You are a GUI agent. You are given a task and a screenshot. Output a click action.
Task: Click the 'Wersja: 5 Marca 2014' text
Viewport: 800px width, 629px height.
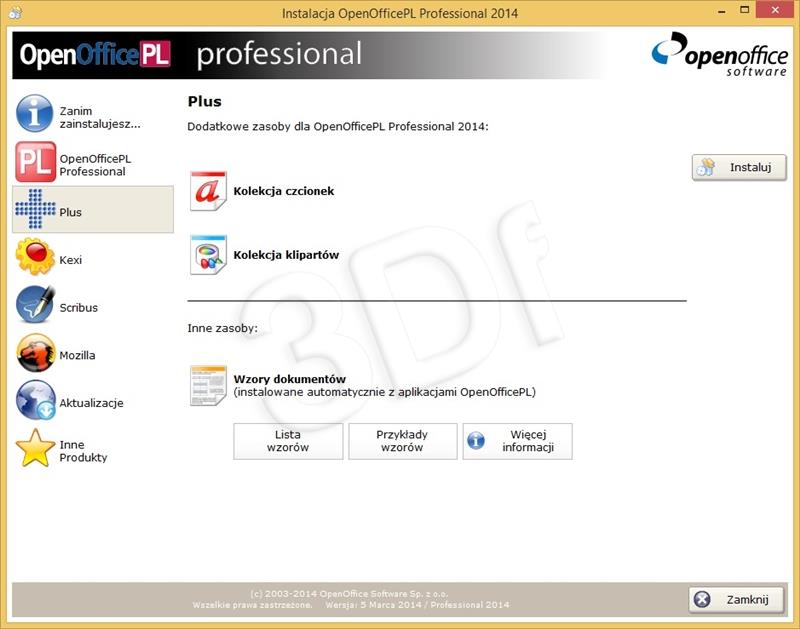[373, 605]
